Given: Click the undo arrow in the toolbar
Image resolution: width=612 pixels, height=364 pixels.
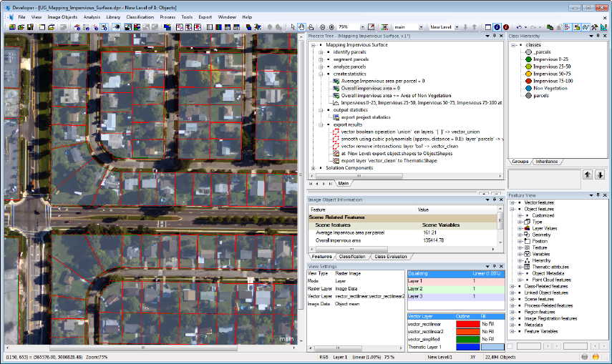Looking at the screenshot, I should 518,26.
